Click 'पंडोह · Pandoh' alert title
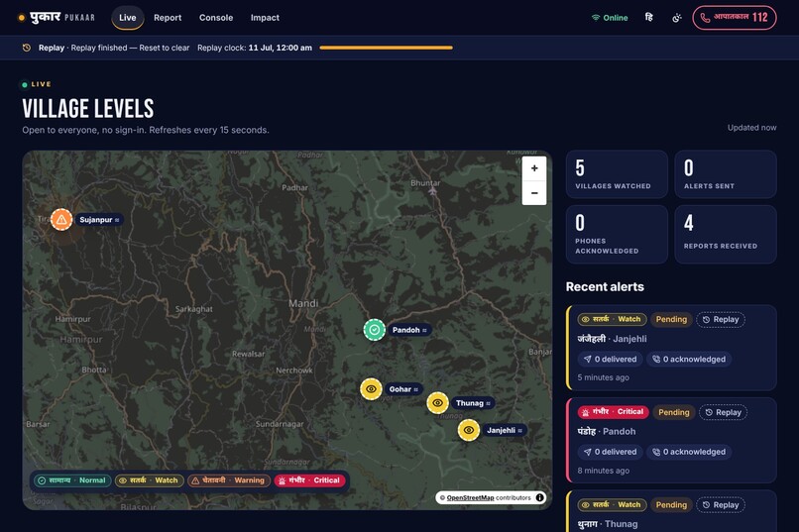The image size is (799, 532). click(x=607, y=431)
